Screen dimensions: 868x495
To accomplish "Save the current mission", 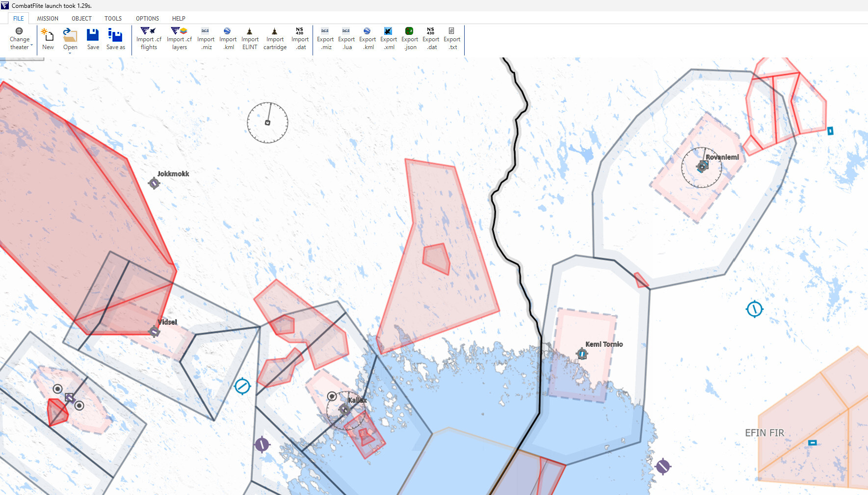I will point(93,39).
